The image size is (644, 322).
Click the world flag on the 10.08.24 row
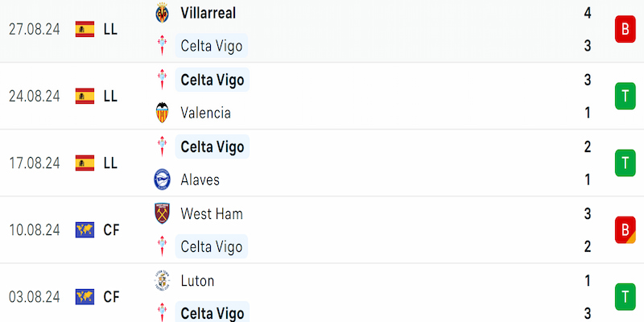85,230
